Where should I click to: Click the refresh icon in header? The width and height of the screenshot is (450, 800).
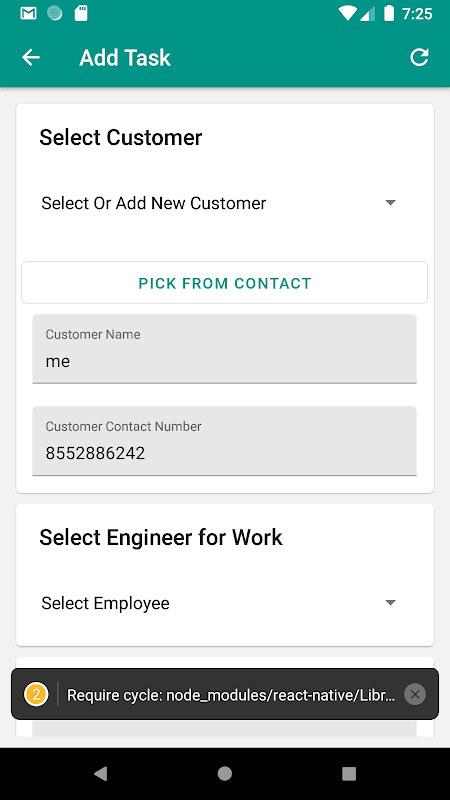tap(419, 58)
